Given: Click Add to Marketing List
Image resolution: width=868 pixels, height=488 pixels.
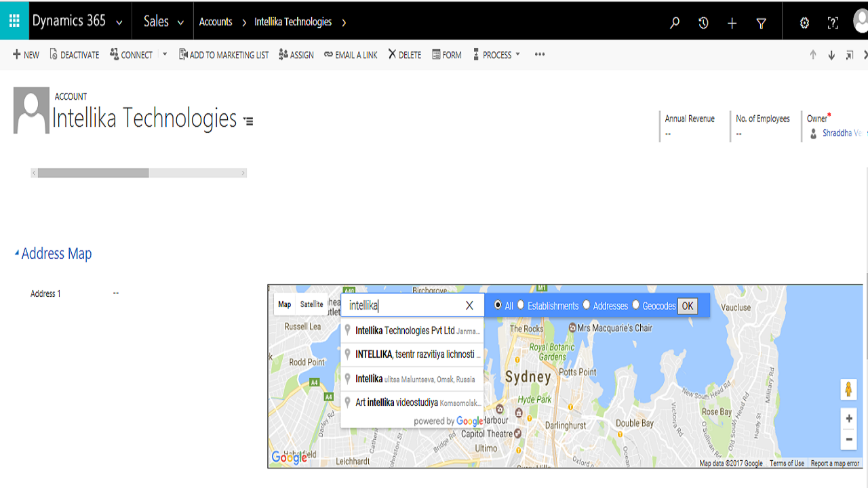Looking at the screenshot, I should pos(224,55).
